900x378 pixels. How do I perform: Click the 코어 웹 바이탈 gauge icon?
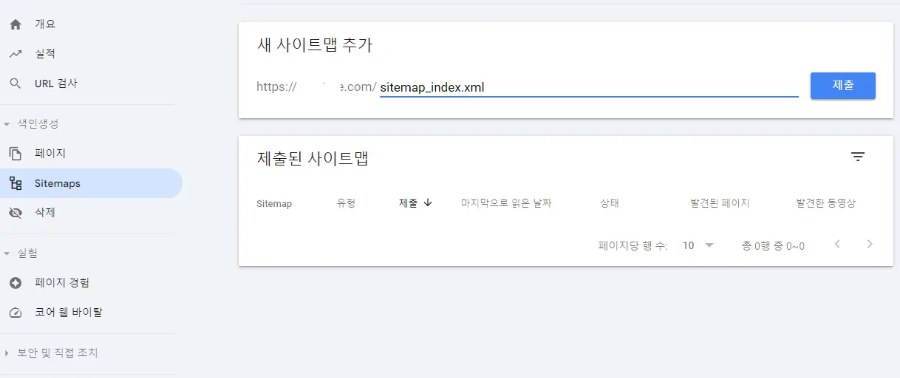click(x=15, y=313)
